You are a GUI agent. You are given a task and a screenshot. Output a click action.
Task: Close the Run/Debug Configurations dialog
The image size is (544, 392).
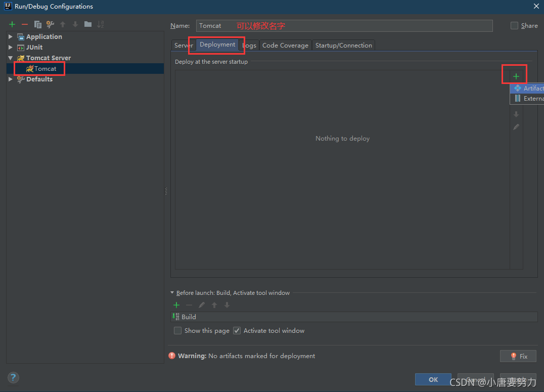[536, 6]
